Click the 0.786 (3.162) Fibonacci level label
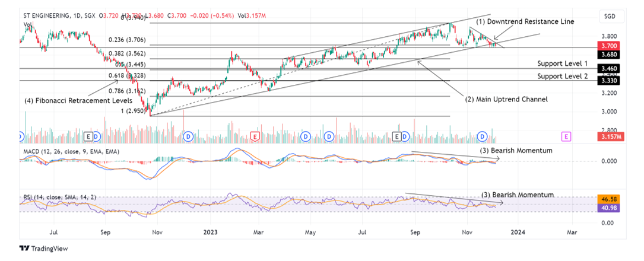 pos(128,90)
